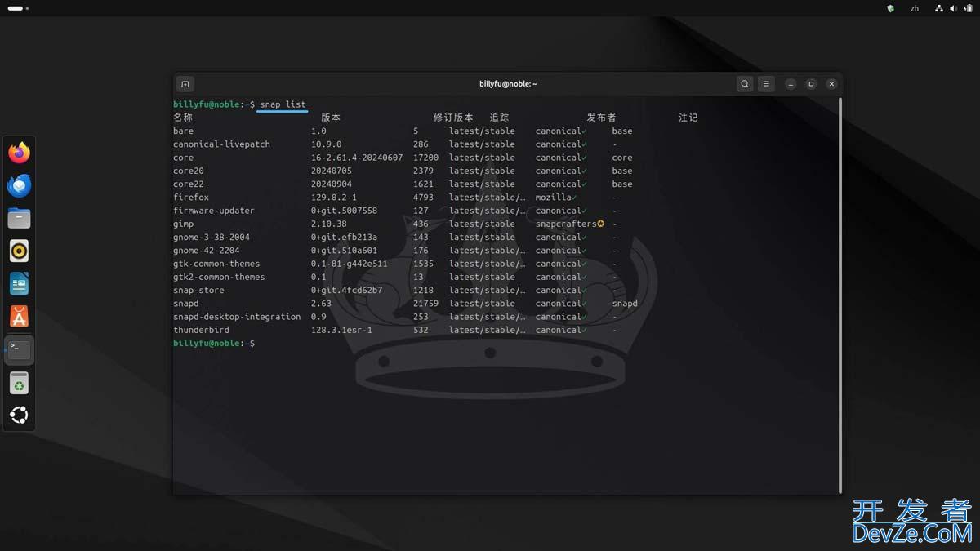Click the terminal title billyfu@noble: ~
980x551 pixels.
(x=508, y=84)
